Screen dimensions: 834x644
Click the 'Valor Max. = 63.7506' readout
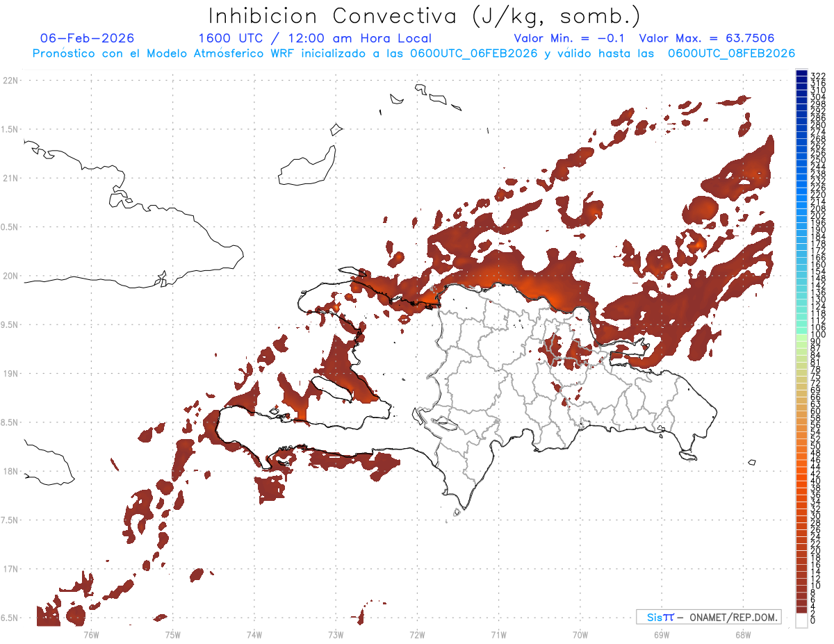[707, 38]
